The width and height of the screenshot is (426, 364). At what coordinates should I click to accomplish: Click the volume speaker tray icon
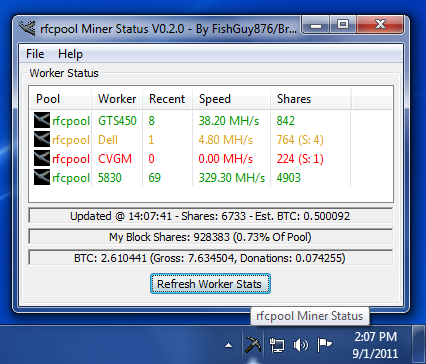[300, 345]
